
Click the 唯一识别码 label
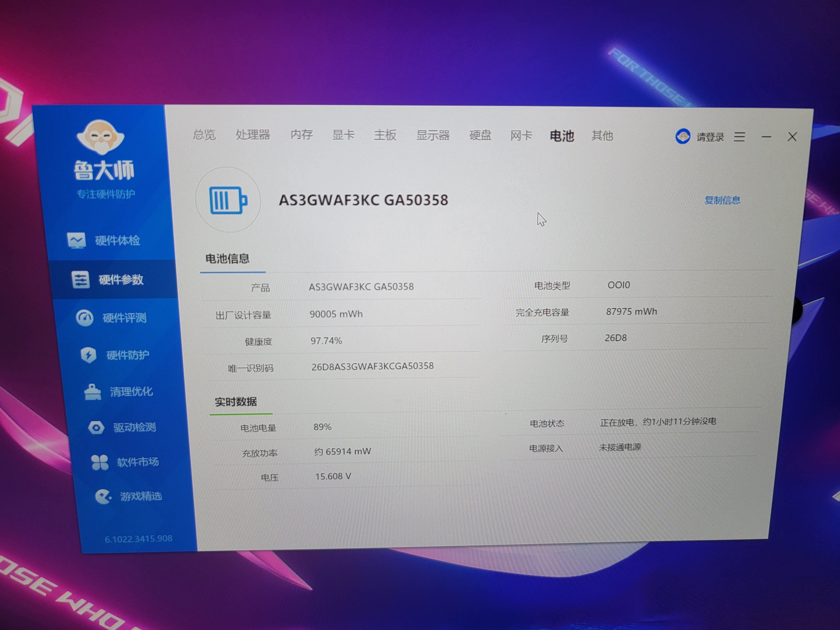[251, 368]
